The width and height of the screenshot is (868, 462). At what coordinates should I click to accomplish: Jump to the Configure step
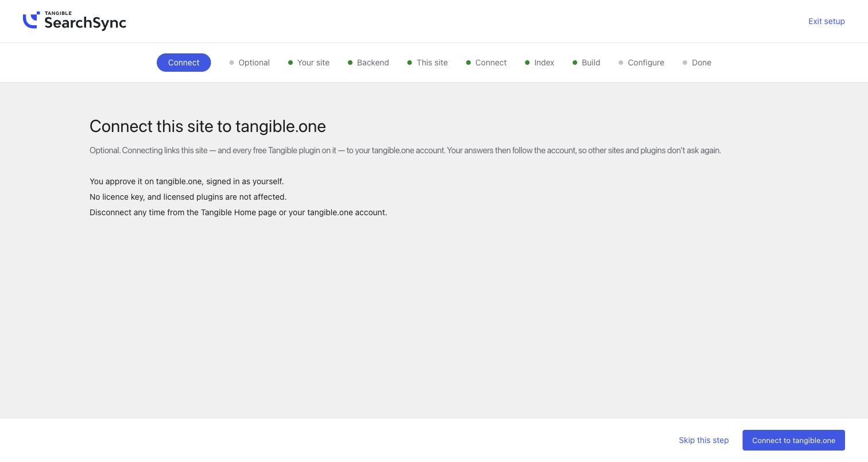[x=641, y=63]
